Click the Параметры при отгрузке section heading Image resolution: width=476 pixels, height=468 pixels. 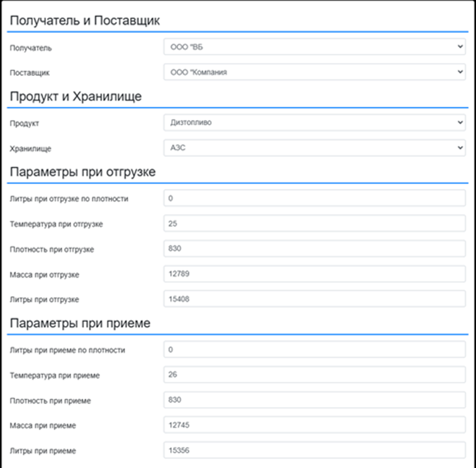82,173
